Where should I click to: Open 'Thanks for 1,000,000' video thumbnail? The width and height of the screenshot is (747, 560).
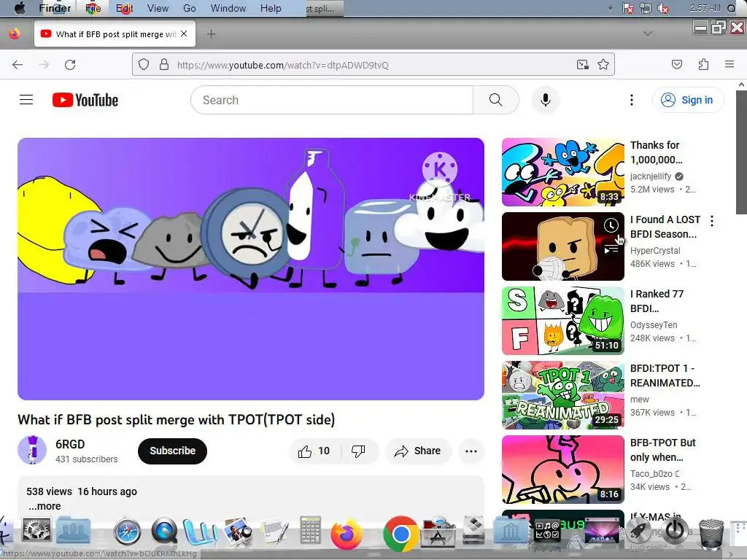563,172
